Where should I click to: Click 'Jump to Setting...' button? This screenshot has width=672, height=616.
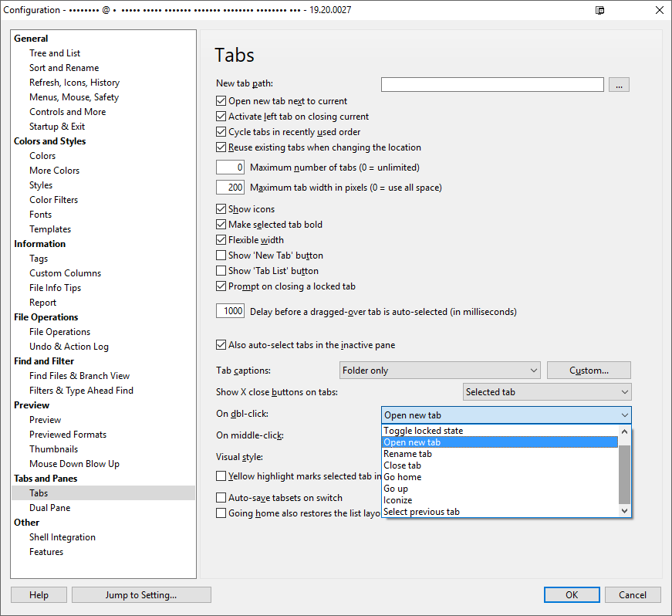[141, 594]
